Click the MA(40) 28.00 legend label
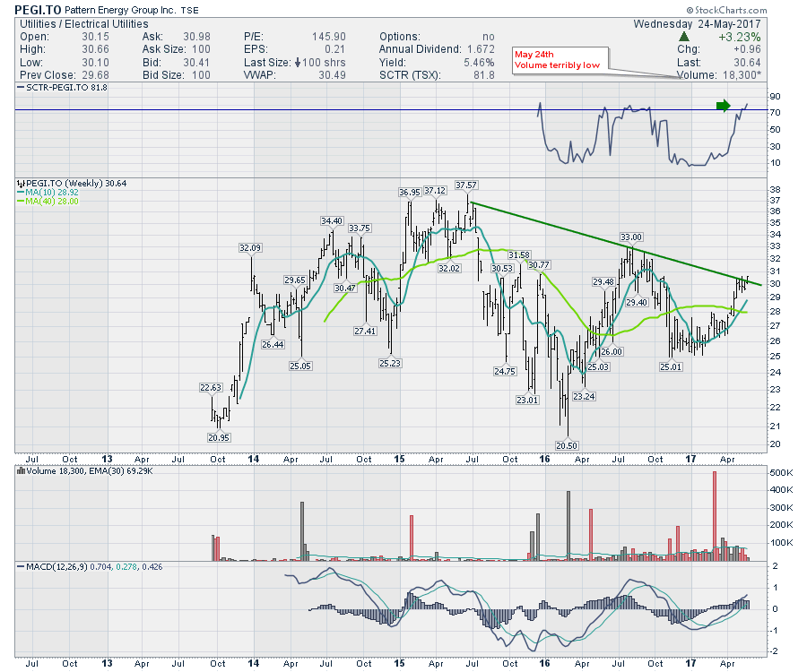 click(x=52, y=201)
